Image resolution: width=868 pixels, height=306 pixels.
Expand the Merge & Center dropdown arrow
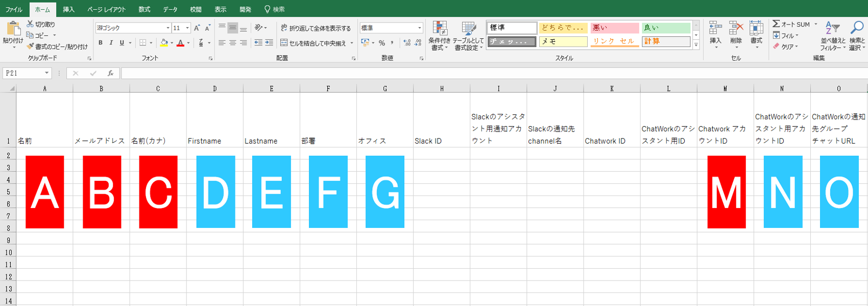point(352,43)
